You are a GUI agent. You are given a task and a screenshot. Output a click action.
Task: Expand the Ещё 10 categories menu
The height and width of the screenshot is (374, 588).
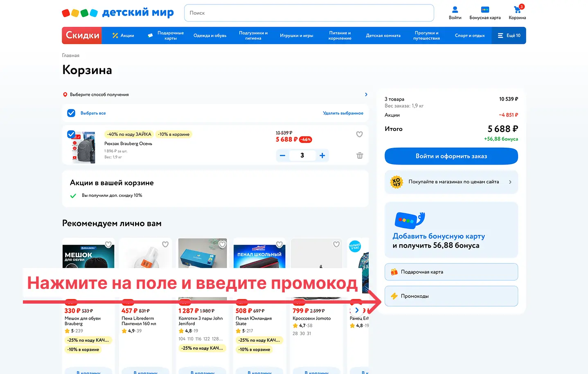tap(509, 36)
